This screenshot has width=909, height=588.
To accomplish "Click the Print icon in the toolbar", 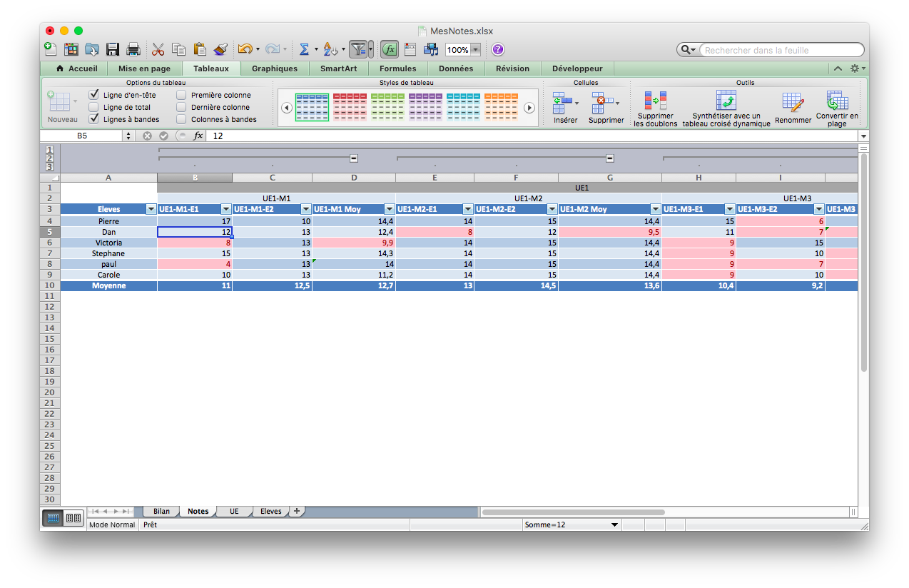I will [133, 49].
